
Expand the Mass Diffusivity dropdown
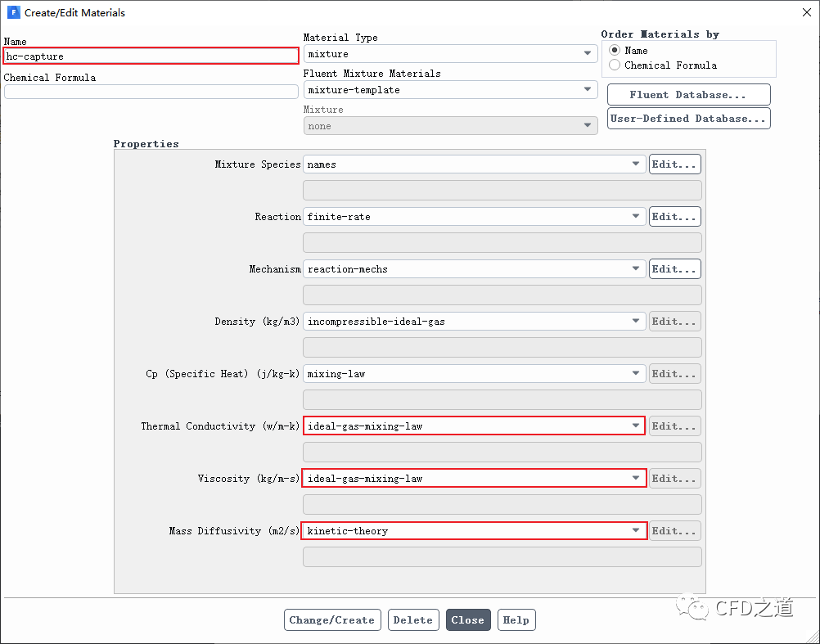(474, 531)
